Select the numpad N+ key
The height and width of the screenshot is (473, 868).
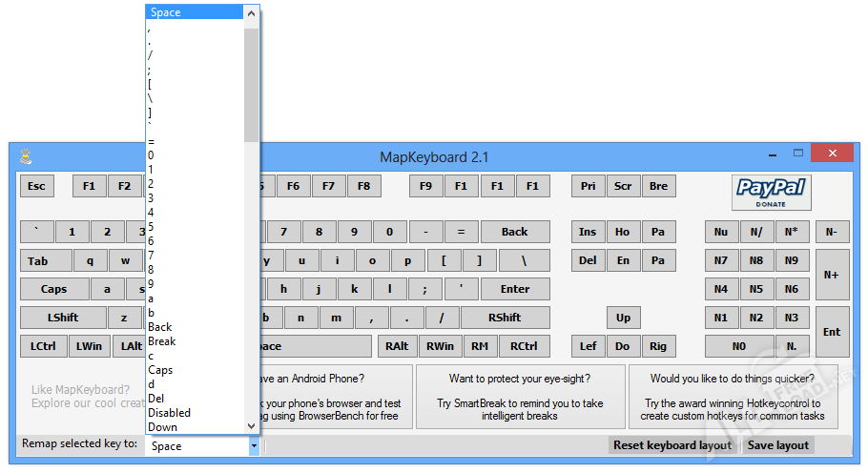point(832,275)
